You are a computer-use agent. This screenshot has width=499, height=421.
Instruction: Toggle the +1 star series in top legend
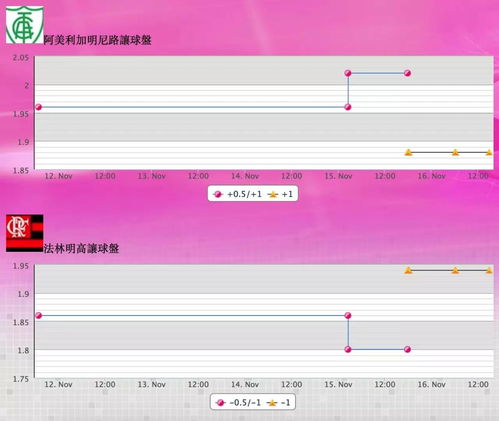coord(281,194)
